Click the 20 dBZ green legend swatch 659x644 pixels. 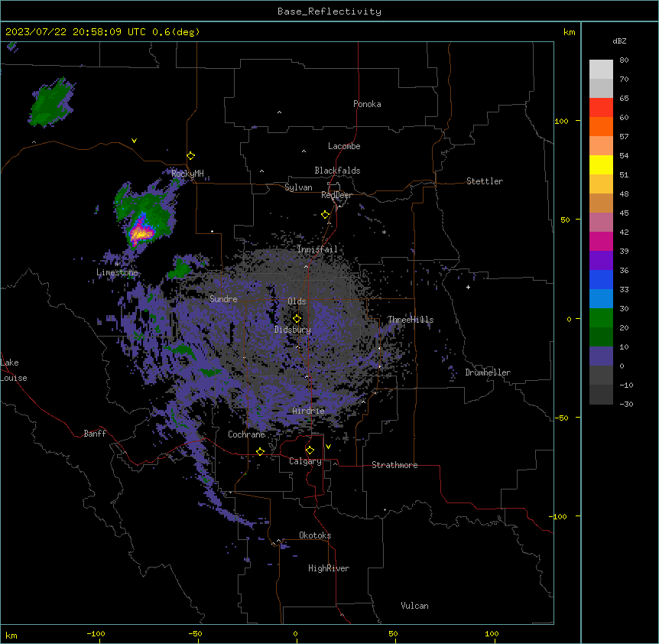click(601, 337)
